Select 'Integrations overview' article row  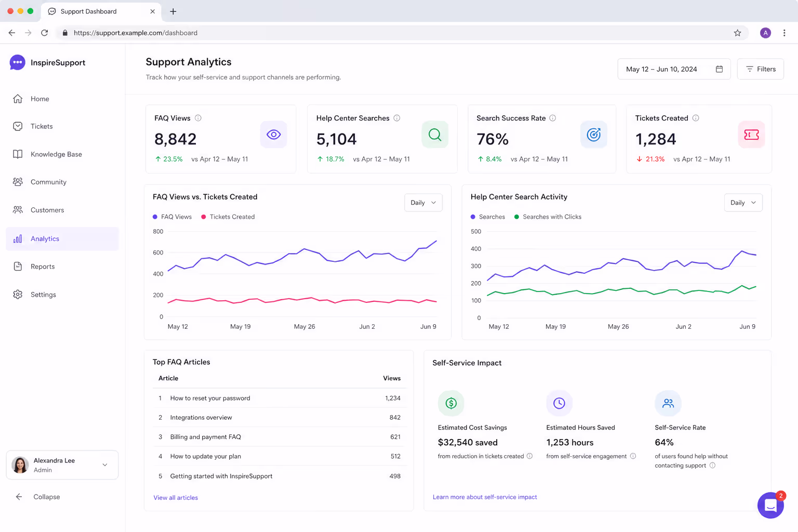pyautogui.click(x=280, y=418)
